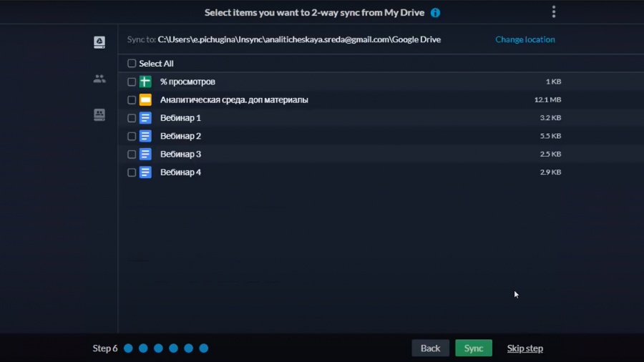Tick the checkbox for Вебинар 2
Image resolution: width=644 pixels, height=362 pixels.
click(132, 136)
